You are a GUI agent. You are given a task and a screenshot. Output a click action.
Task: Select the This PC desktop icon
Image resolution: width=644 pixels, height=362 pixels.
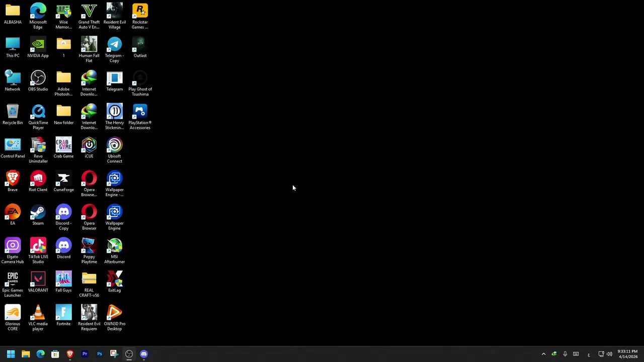[13, 48]
